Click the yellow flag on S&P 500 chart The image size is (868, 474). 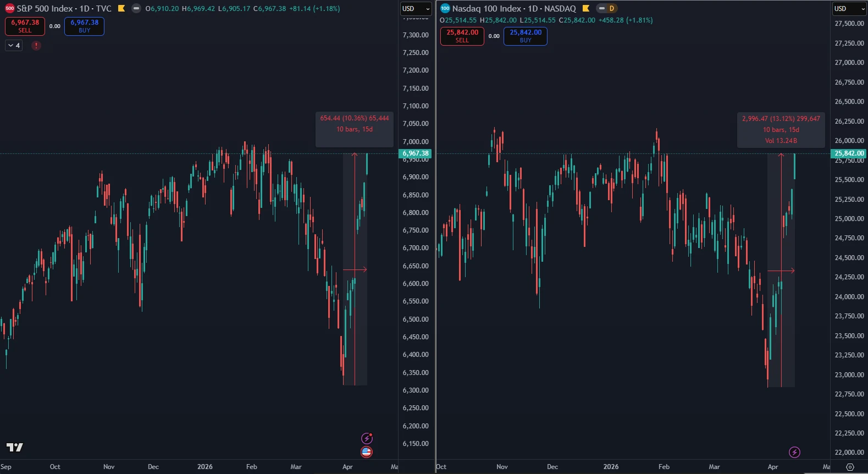coord(121,8)
